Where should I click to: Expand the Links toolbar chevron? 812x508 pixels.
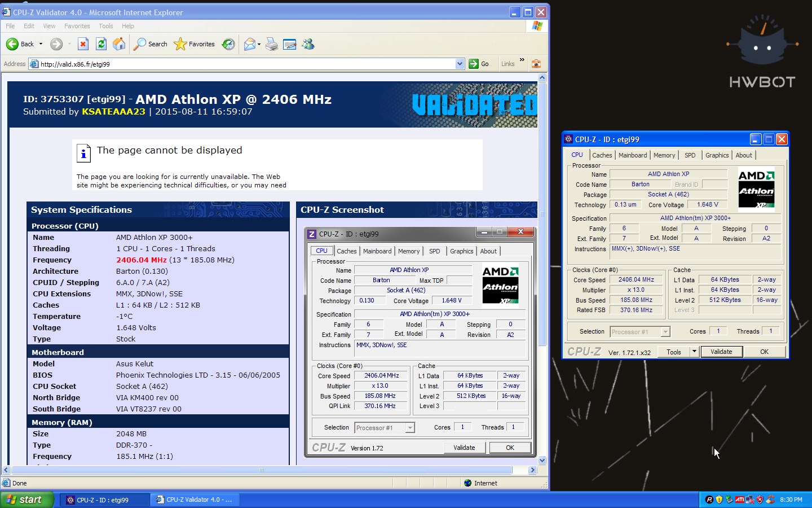522,60
